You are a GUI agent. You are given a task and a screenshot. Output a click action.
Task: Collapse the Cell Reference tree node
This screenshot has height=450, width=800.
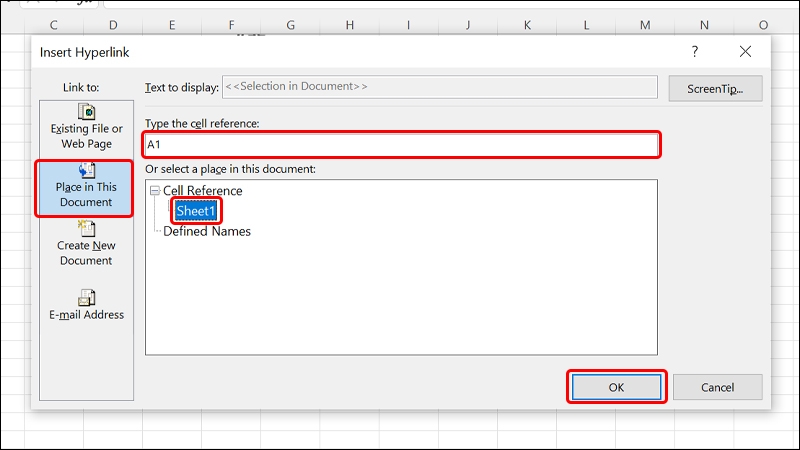click(155, 191)
